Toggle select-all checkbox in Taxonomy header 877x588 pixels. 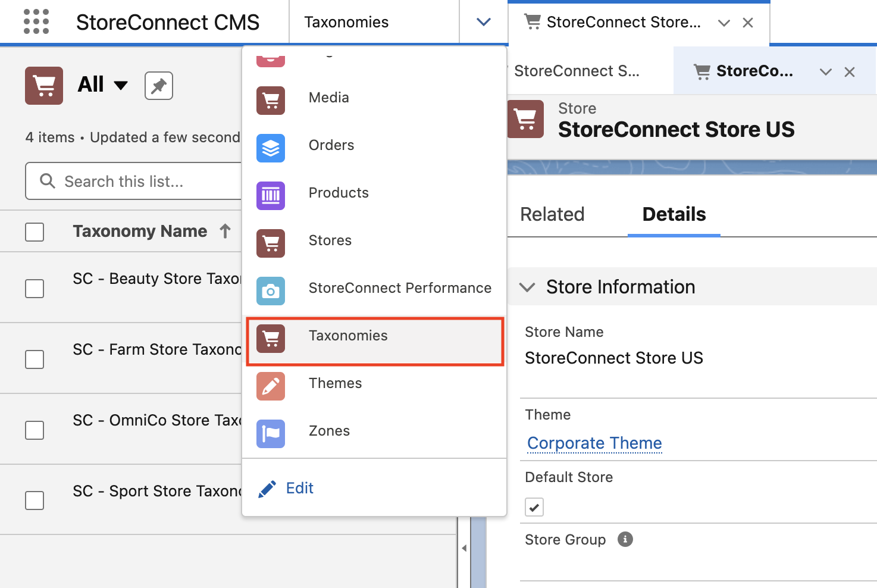pos(35,232)
